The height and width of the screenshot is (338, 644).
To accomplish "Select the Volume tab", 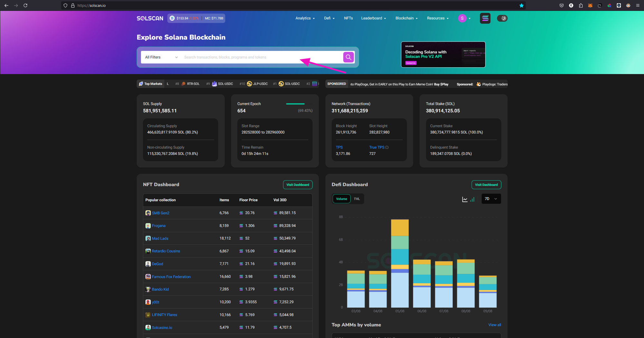I will [x=342, y=199].
